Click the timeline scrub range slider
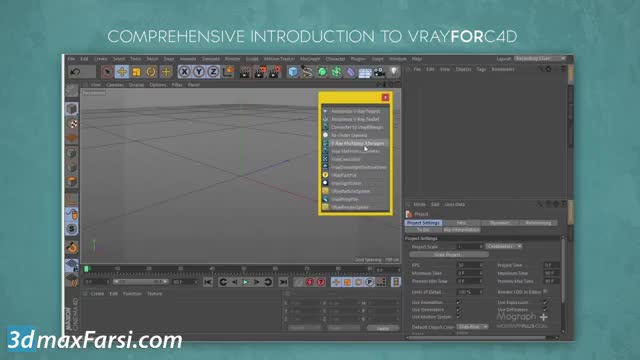This screenshot has width=640, height=360. point(140,282)
